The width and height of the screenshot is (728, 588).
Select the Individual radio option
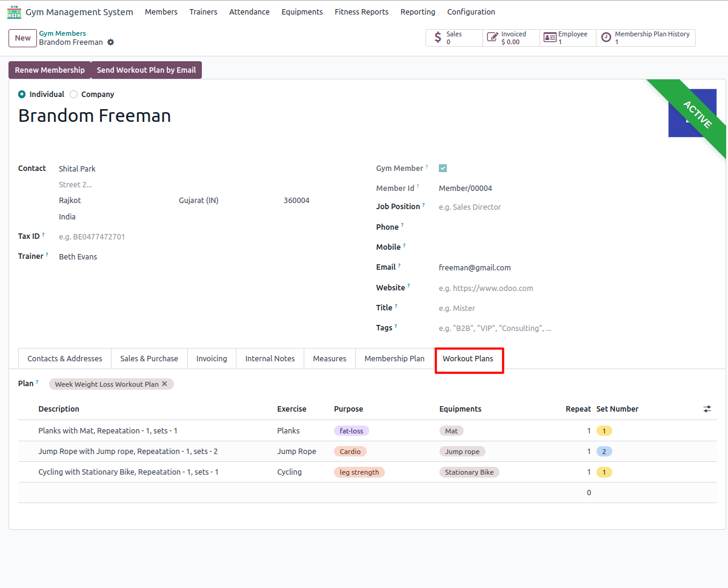[x=22, y=94]
